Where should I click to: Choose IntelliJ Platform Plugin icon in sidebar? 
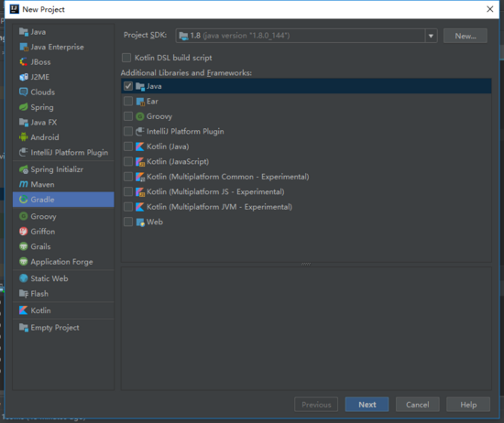click(24, 152)
